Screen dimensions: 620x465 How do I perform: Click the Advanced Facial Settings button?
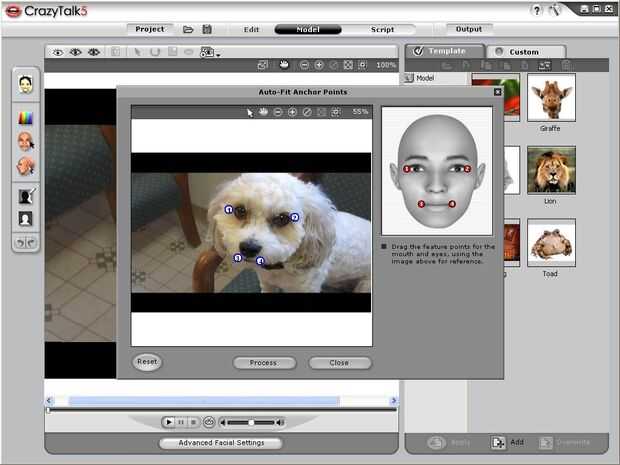click(x=221, y=442)
